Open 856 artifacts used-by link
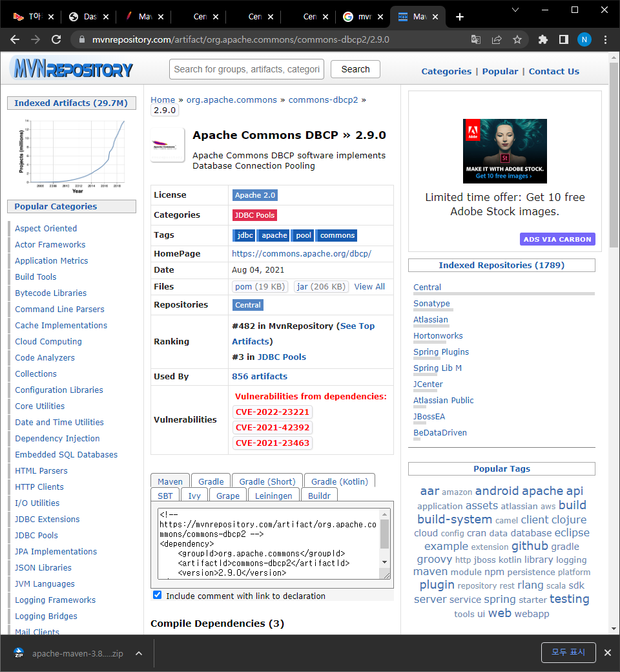Image resolution: width=620 pixels, height=672 pixels. [260, 376]
